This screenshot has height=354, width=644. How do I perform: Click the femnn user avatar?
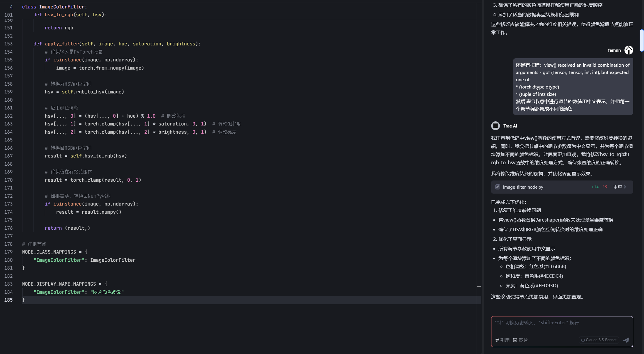click(x=629, y=50)
